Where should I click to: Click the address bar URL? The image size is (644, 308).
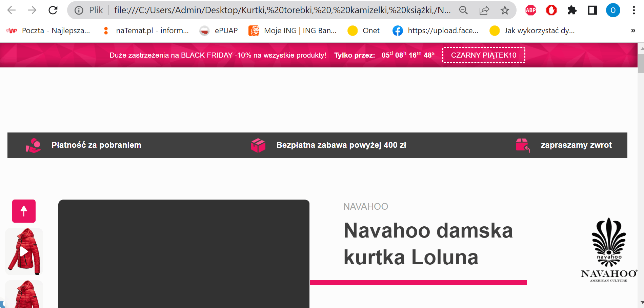[282, 10]
